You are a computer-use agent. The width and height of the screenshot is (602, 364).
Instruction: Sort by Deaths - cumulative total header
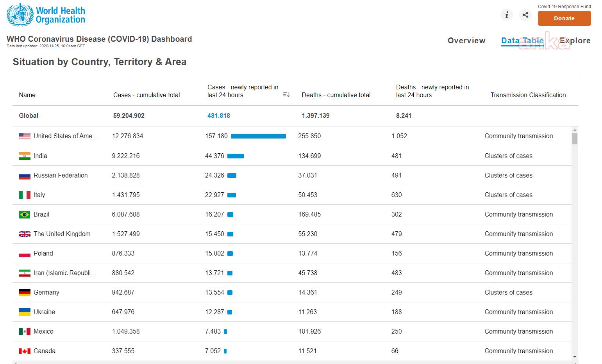(336, 95)
